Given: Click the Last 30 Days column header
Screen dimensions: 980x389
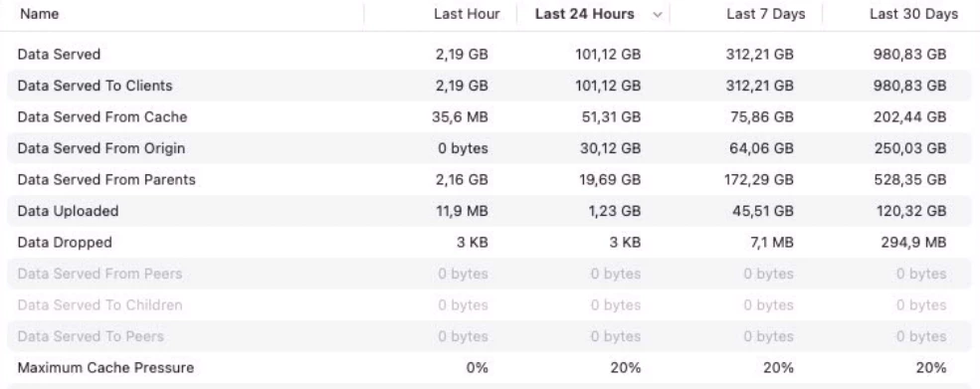Looking at the screenshot, I should pos(913,14).
